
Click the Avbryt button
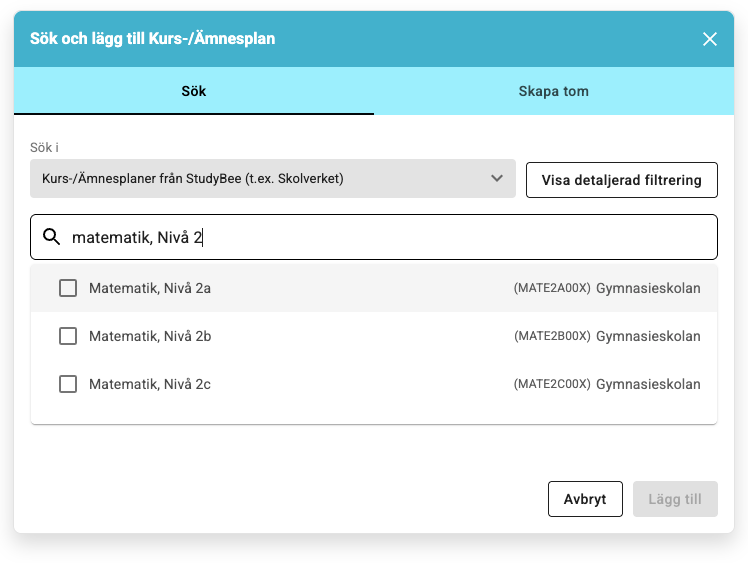coord(585,499)
